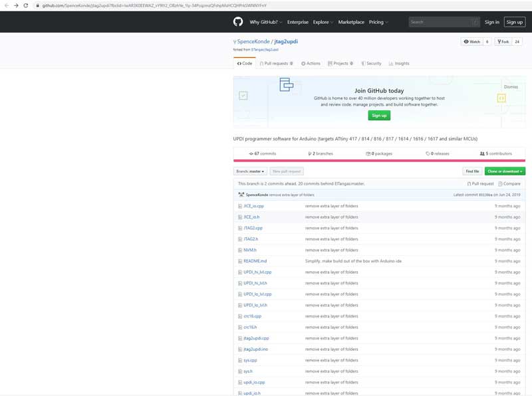Image resolution: width=532 pixels, height=396 pixels.
Task: Go back with browser back arrow
Action: [x=7, y=5]
